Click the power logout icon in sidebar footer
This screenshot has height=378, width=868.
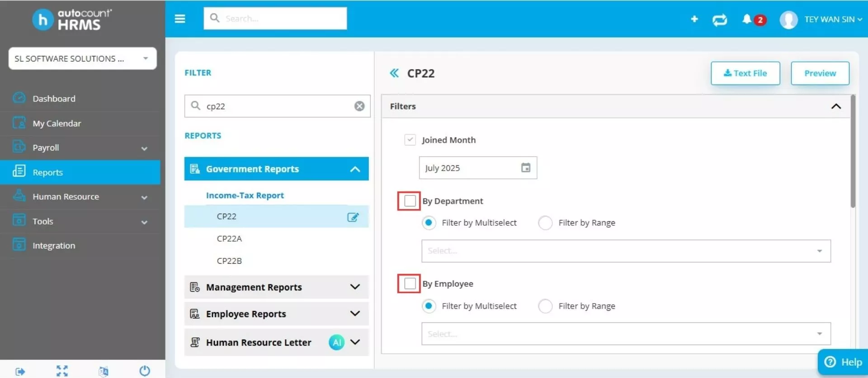pos(145,371)
